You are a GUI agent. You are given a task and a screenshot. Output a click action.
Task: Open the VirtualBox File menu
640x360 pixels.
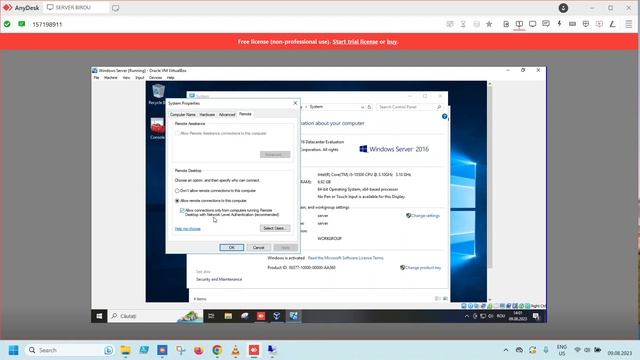click(x=96, y=78)
